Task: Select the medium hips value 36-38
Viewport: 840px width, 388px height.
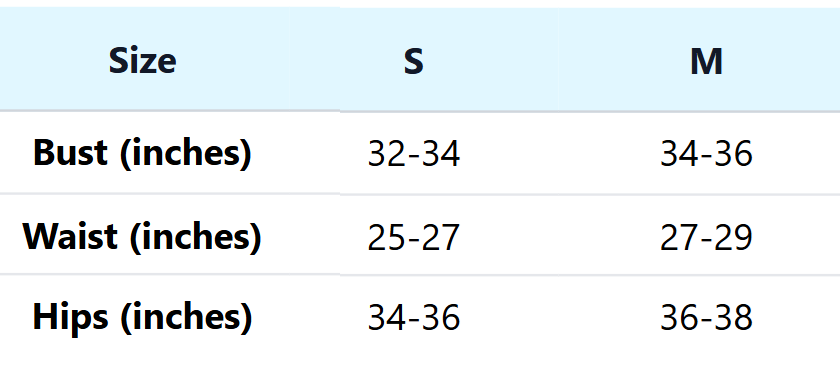Action: point(706,318)
